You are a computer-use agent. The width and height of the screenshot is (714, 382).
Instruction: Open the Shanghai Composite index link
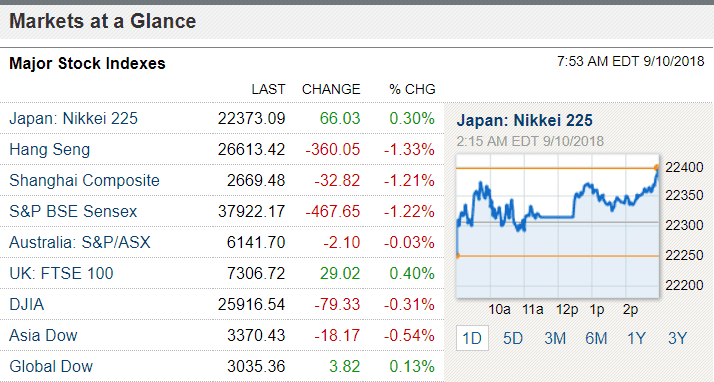[x=84, y=180]
